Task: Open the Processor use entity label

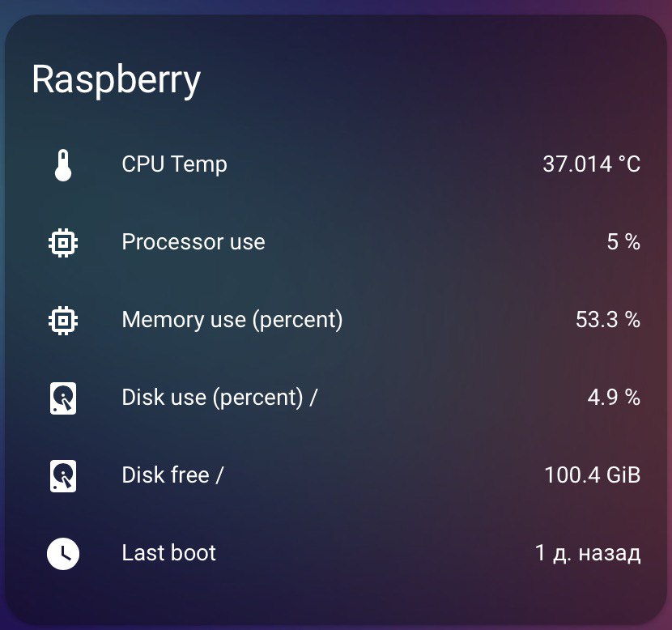Action: pos(193,242)
